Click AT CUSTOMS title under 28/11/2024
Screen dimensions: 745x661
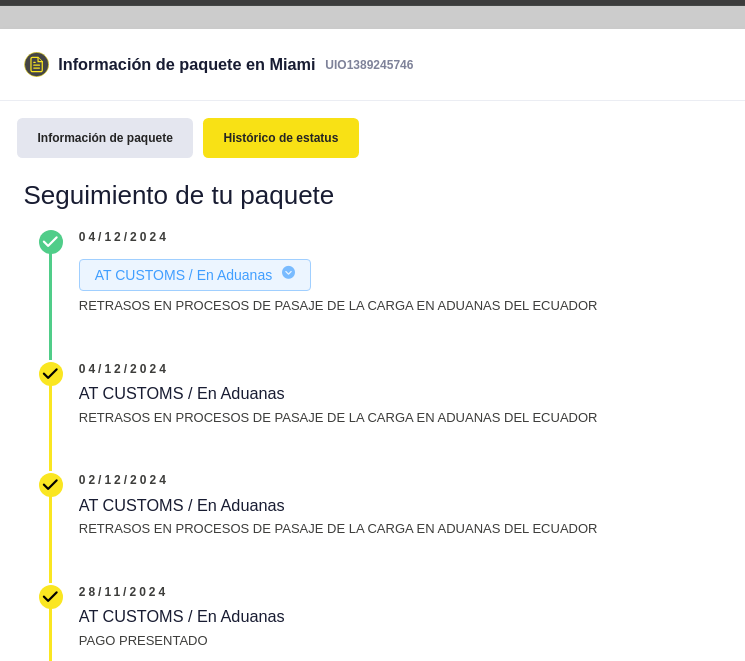pyautogui.click(x=181, y=616)
